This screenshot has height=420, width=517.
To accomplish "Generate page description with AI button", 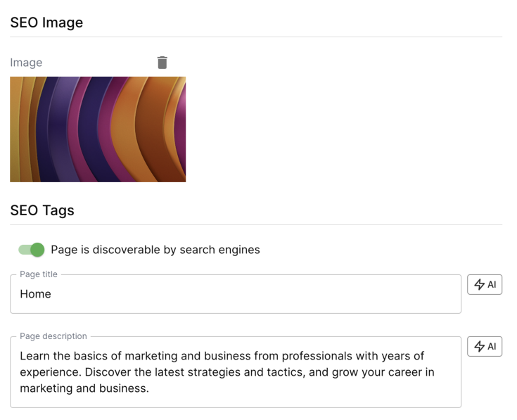I will tap(485, 347).
